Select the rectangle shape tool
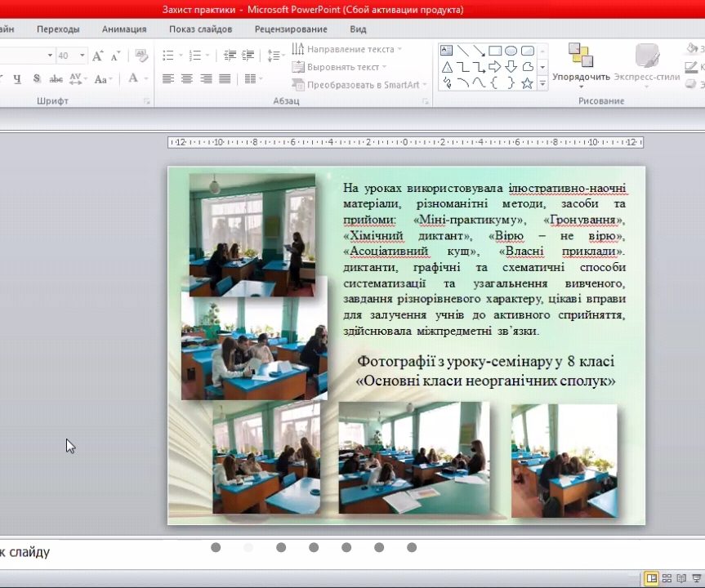Screen dimensions: 705x588 [x=495, y=51]
